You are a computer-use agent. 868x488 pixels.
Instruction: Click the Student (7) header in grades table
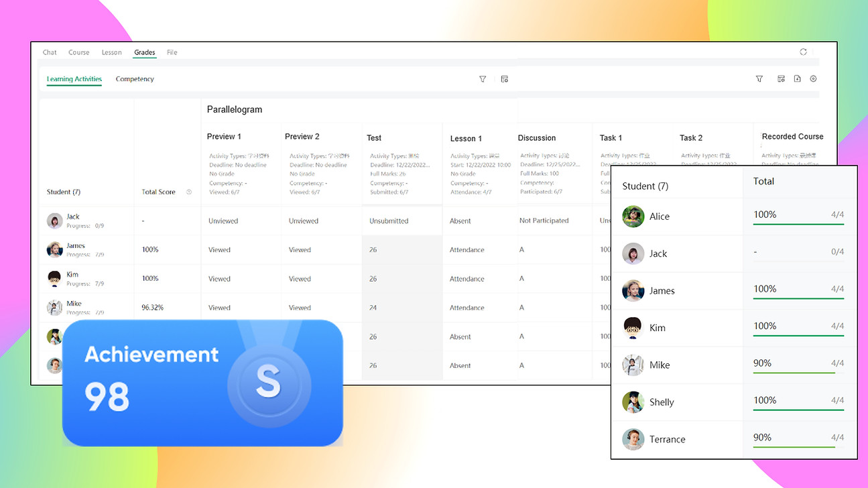point(64,192)
